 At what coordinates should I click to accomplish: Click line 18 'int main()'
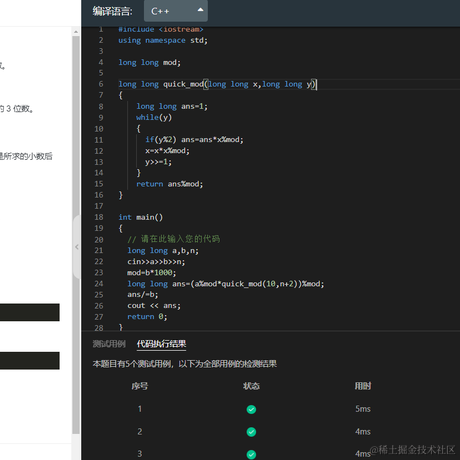click(141, 217)
